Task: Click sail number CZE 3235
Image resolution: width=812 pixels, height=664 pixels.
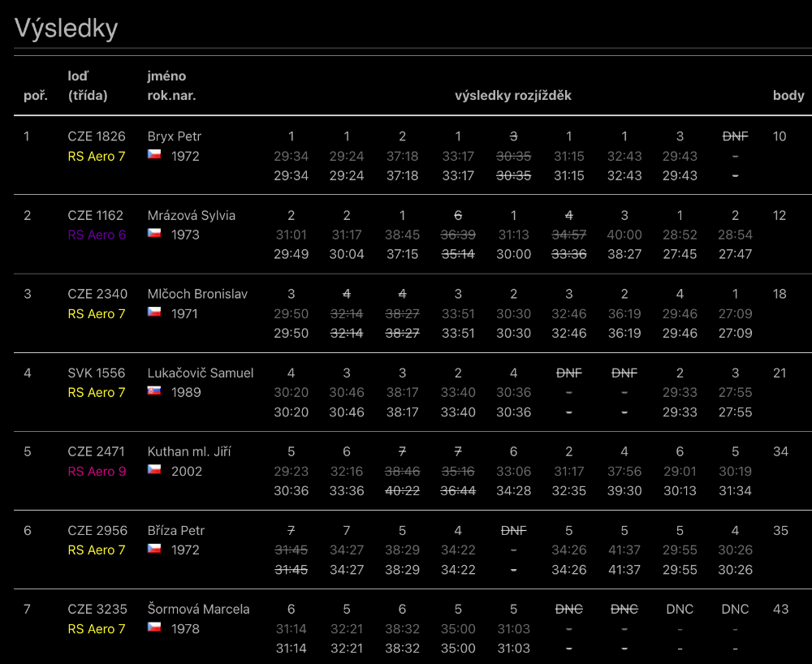Action: (97, 609)
